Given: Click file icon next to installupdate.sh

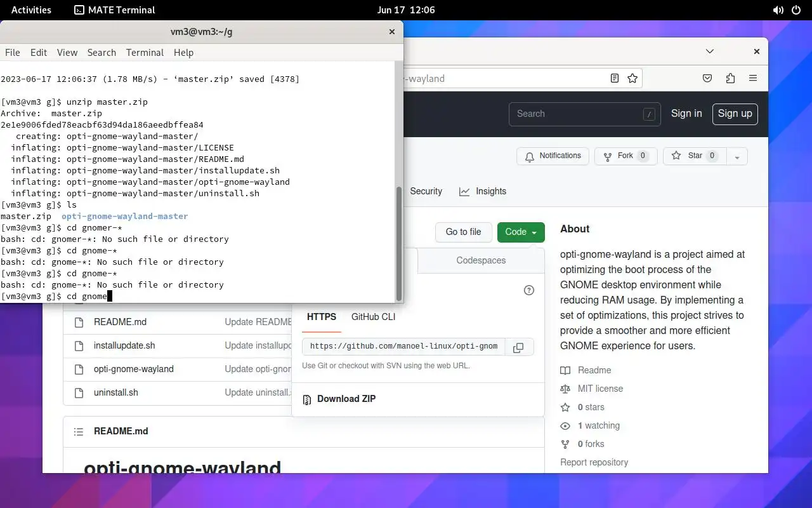Looking at the screenshot, I should 79,346.
